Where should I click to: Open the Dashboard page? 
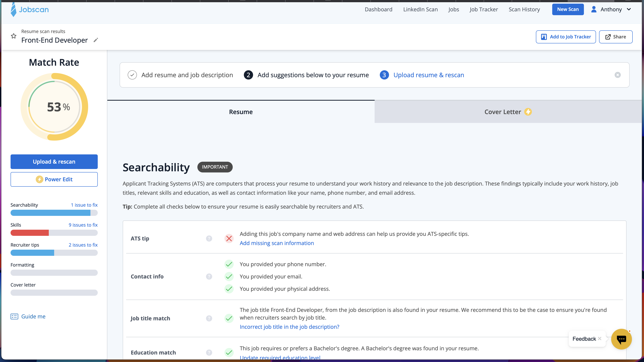pyautogui.click(x=378, y=9)
